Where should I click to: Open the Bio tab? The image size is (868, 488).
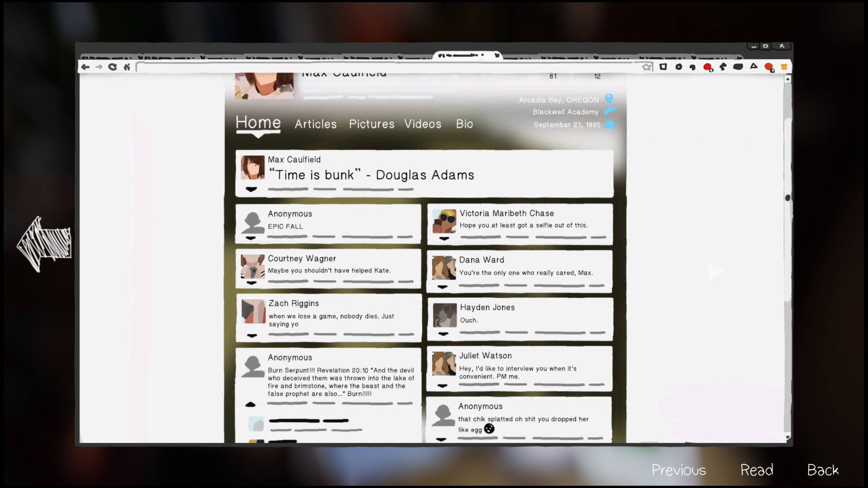pyautogui.click(x=464, y=124)
